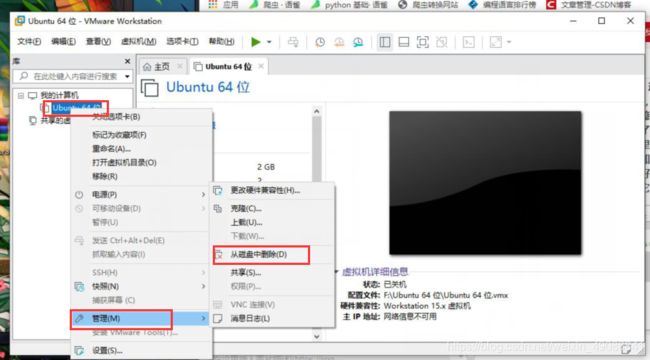Image resolution: width=650 pixels, height=360 pixels.
Task: Open power options dropdown beside play icon
Action: tap(269, 42)
